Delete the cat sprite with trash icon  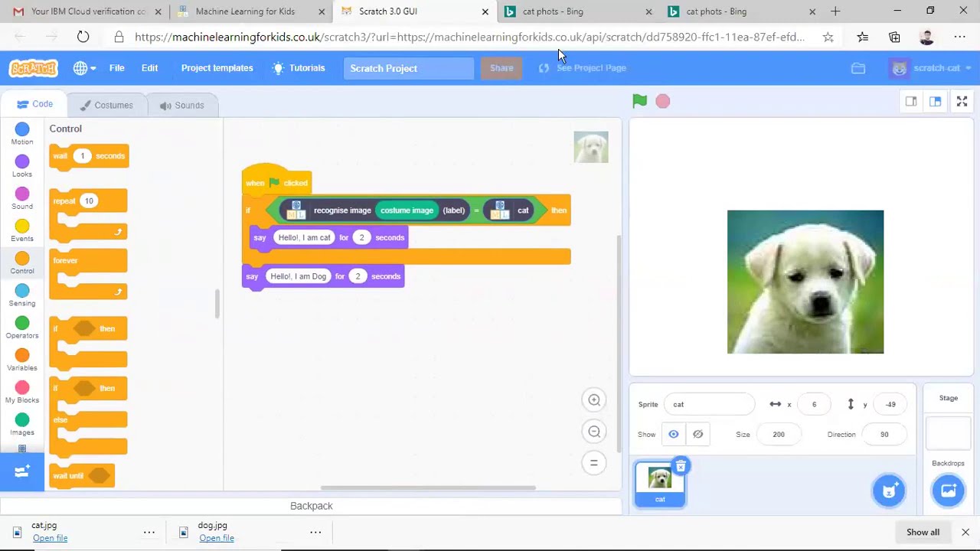(681, 466)
